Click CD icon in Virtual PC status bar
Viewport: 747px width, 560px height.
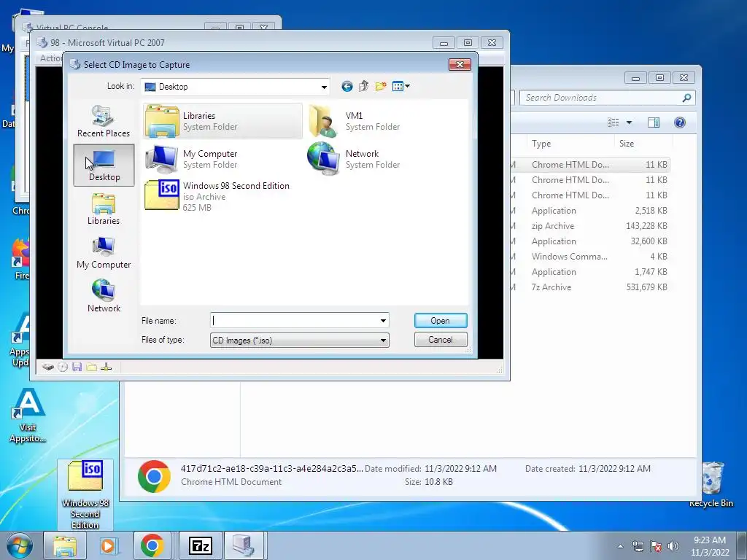coord(63,367)
